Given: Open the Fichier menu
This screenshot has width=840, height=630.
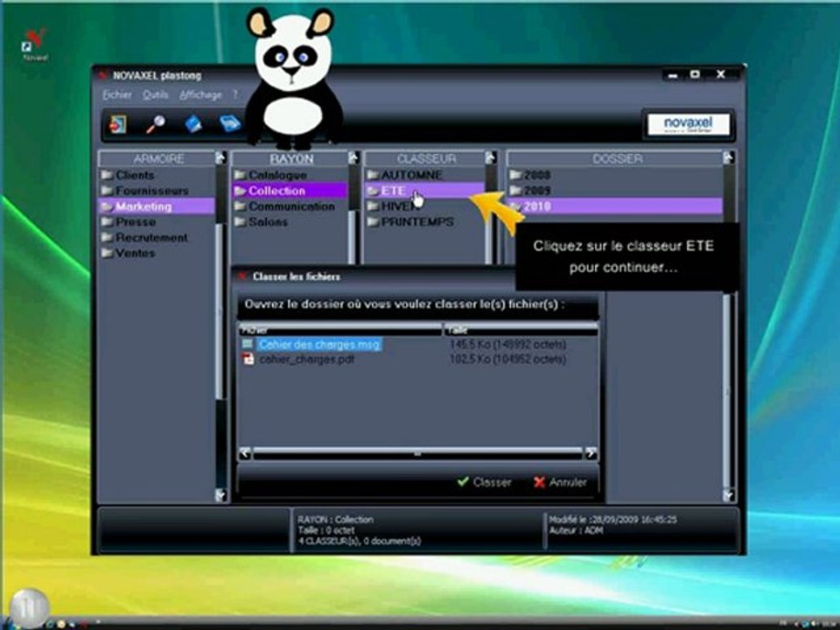Looking at the screenshot, I should tap(116, 94).
